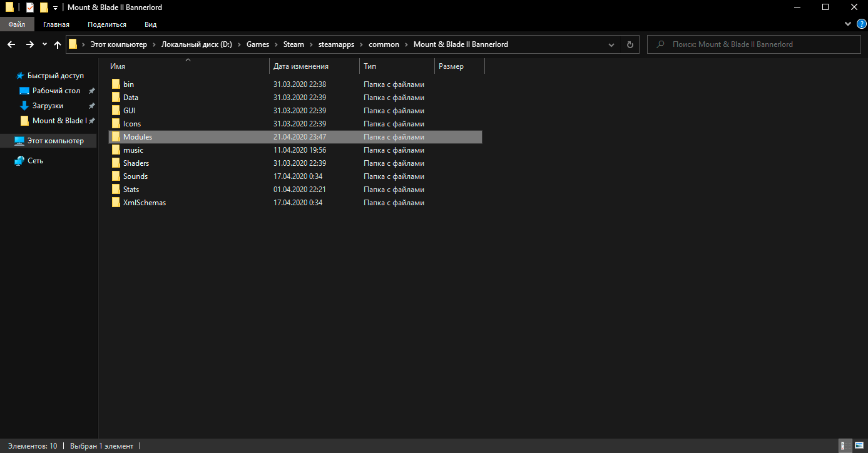Click the Properties icon in the title bar
The image size is (868, 453).
(29, 8)
